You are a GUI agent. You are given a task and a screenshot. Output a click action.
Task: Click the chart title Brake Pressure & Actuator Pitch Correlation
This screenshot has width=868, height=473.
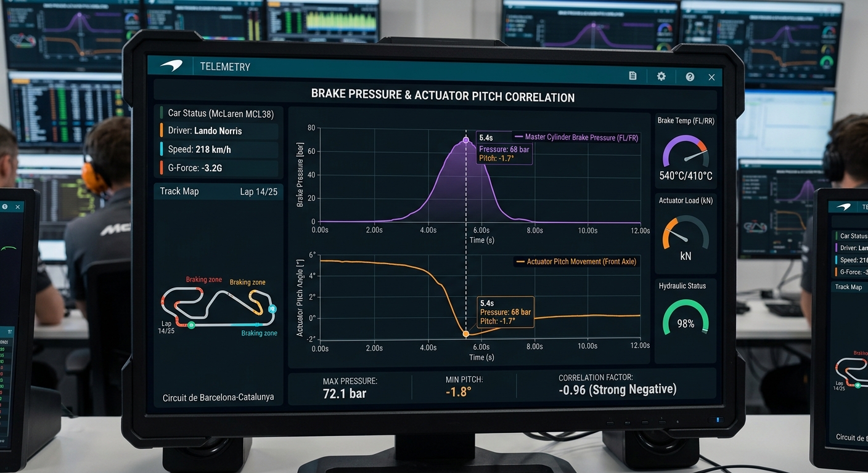point(443,97)
